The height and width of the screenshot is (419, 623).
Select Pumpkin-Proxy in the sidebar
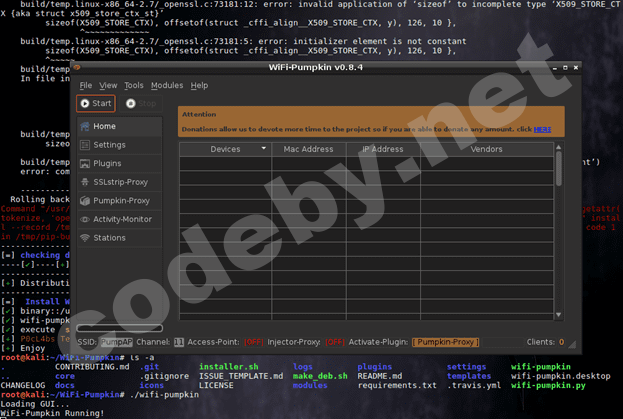tap(119, 200)
